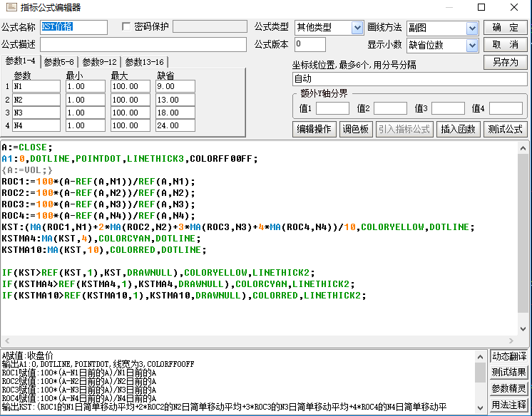Click translation panel scroll down arrow
This screenshot has height=416, width=532.
[480, 407]
